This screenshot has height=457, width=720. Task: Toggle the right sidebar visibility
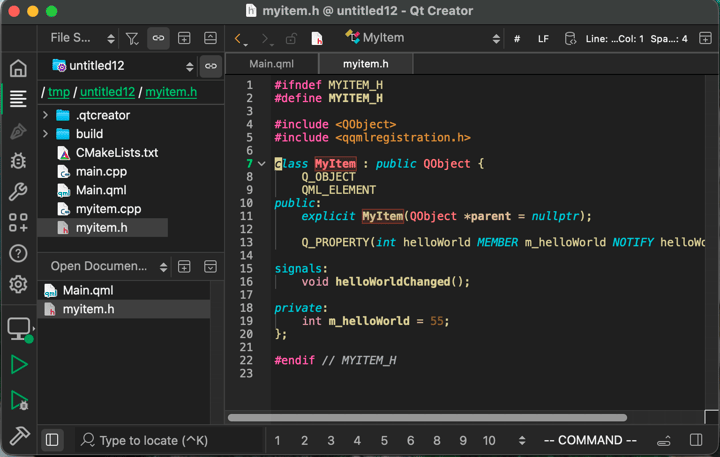696,440
